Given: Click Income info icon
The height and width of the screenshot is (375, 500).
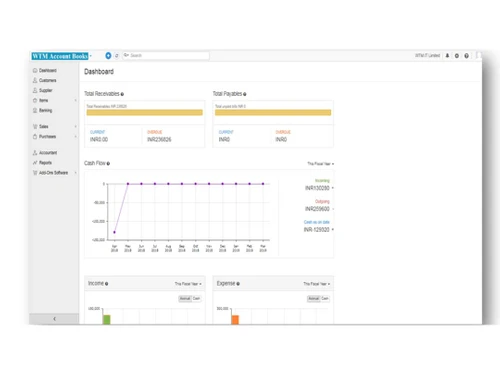Looking at the screenshot, I should click(x=106, y=284).
